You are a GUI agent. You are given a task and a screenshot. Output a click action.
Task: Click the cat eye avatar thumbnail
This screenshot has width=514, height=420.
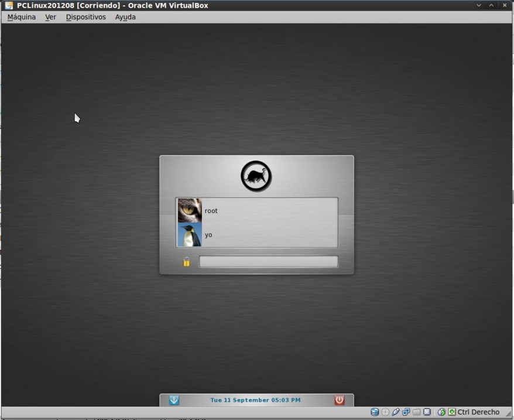(x=190, y=210)
